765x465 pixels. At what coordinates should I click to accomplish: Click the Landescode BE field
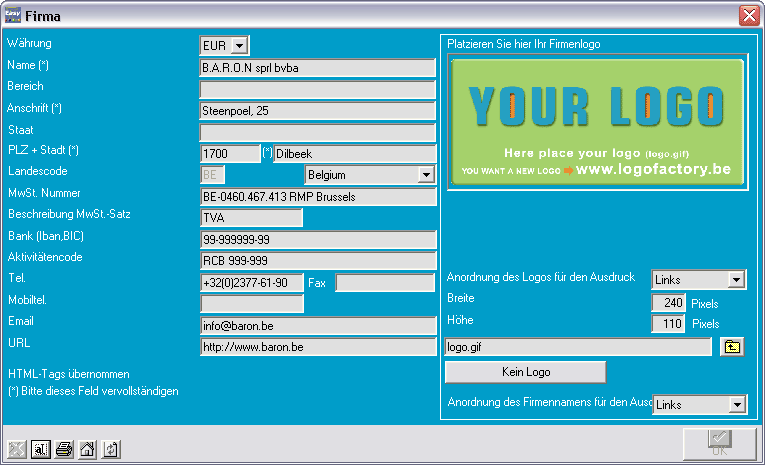tap(213, 175)
